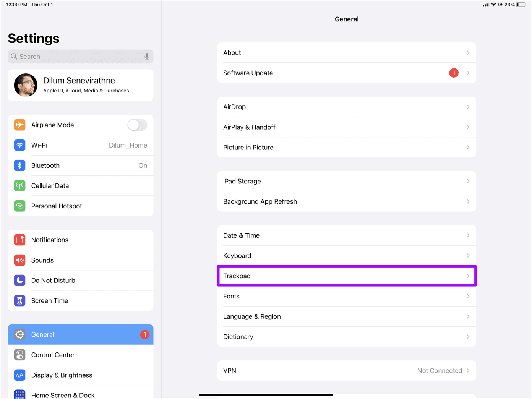Expand the About row chevron
Screen dimensions: 532x399
point(468,53)
